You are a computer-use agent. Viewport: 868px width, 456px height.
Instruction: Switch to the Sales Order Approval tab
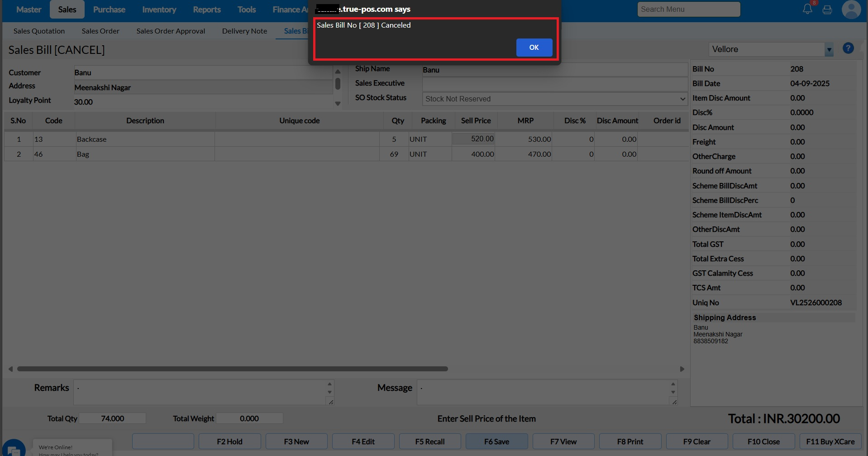pos(171,31)
